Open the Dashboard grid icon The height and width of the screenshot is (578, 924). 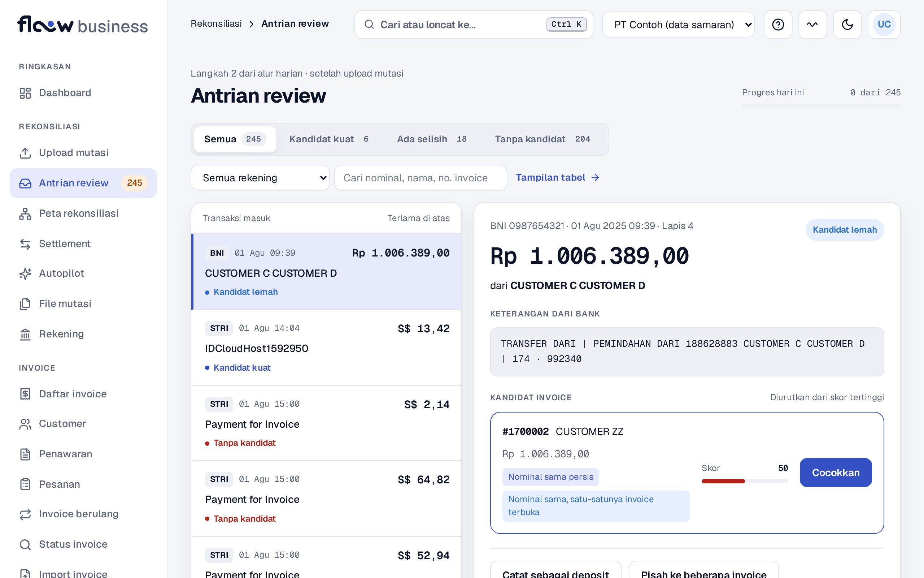coord(25,93)
